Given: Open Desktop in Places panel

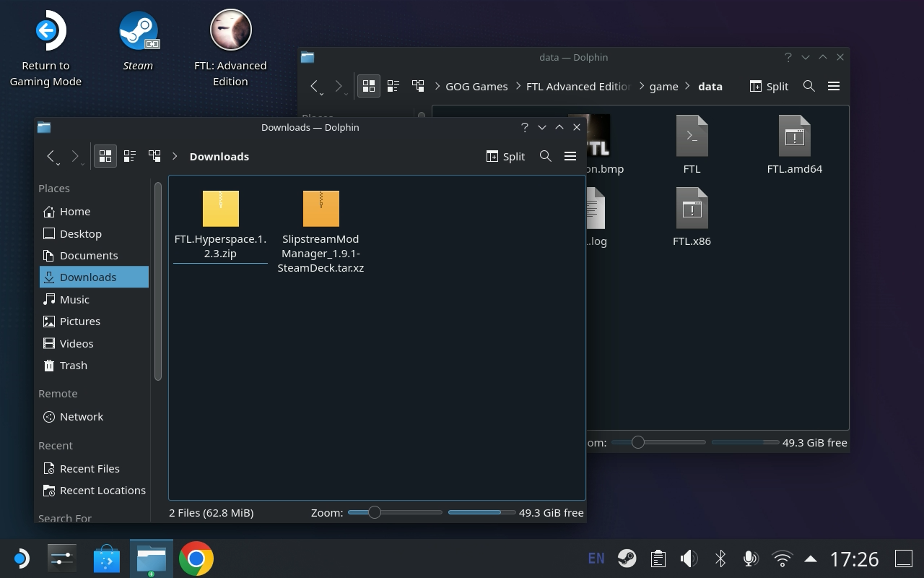Looking at the screenshot, I should click(94, 233).
